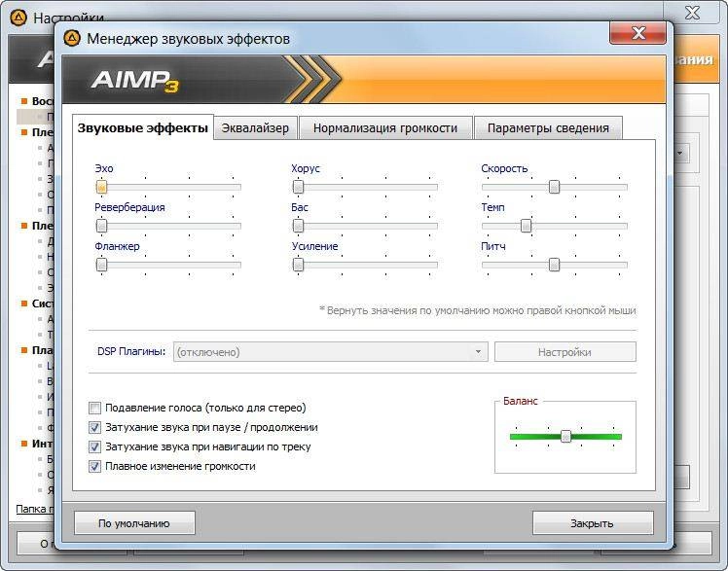Click the Баланс group label
Screen dimensions: 728x571
(x=521, y=401)
